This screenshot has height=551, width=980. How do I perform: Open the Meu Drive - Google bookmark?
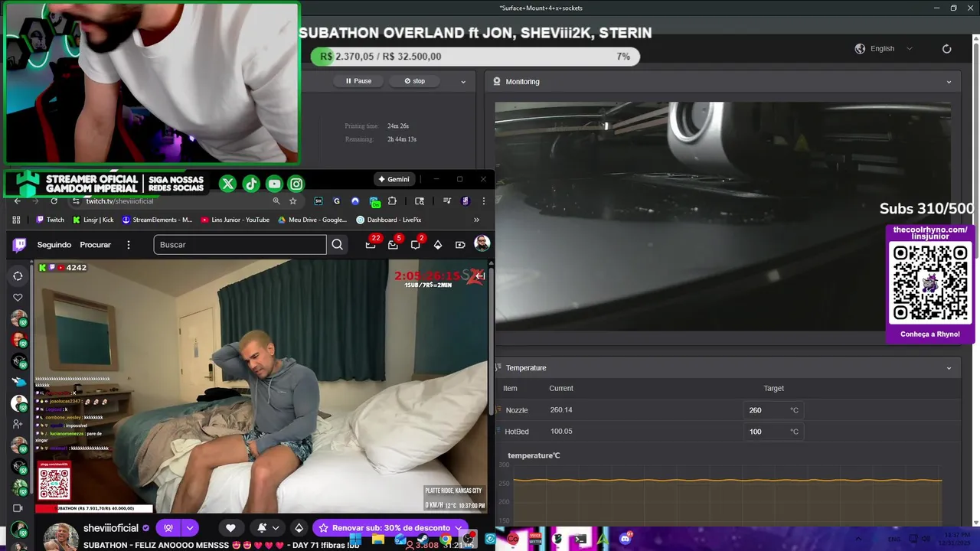click(312, 220)
